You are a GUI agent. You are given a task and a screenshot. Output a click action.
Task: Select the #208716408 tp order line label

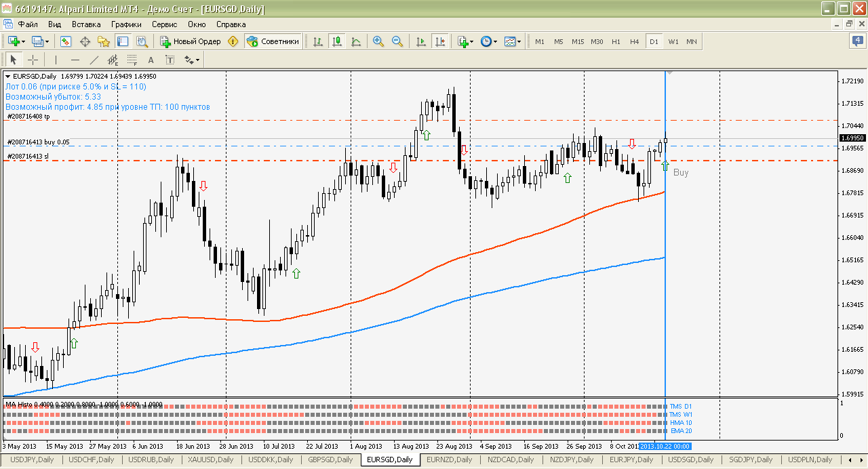click(x=28, y=117)
